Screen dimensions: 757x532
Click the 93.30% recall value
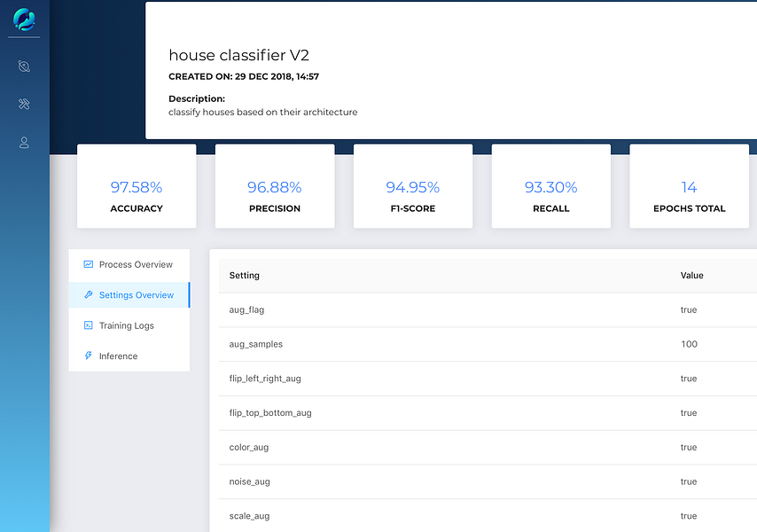click(550, 187)
